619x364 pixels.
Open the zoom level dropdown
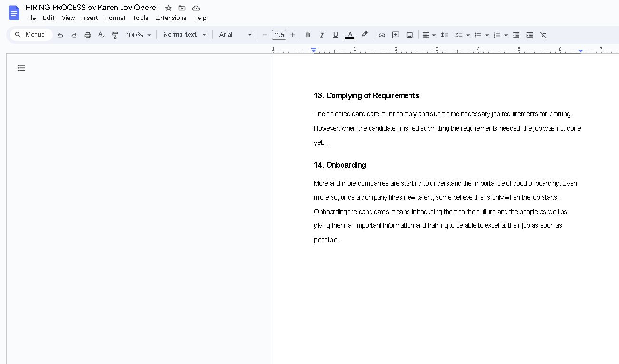[139, 35]
